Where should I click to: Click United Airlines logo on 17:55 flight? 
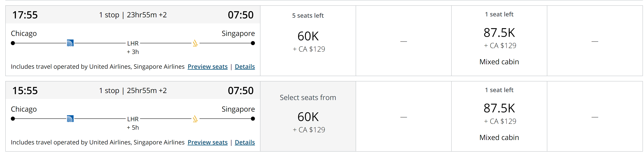[x=70, y=43]
